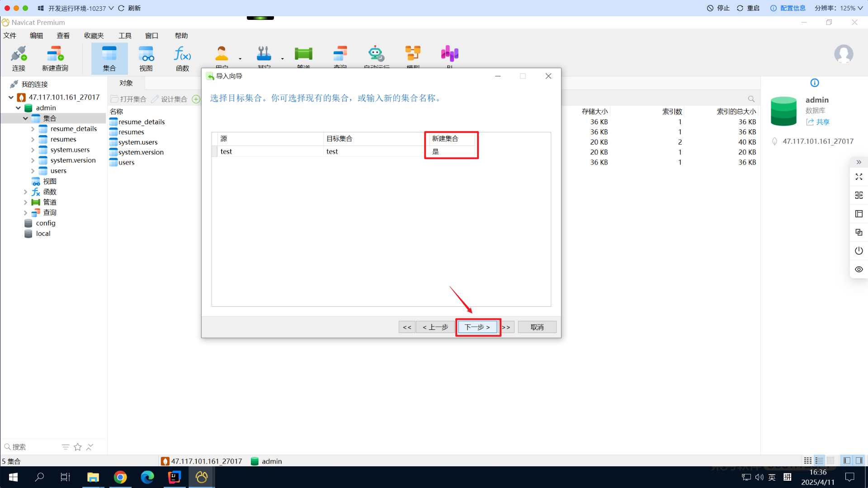The height and width of the screenshot is (488, 868).
Task: Collapse the 集合 tree node
Action: (x=25, y=118)
